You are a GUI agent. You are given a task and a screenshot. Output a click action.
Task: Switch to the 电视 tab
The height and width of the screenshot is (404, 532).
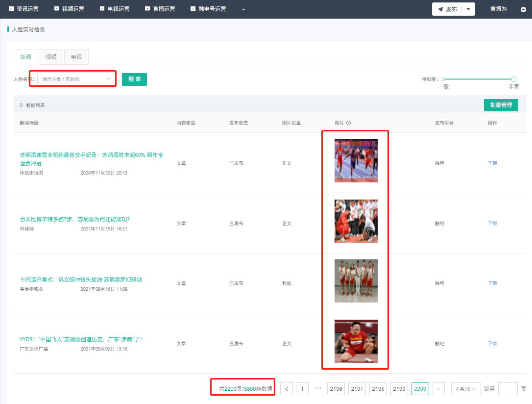point(76,57)
